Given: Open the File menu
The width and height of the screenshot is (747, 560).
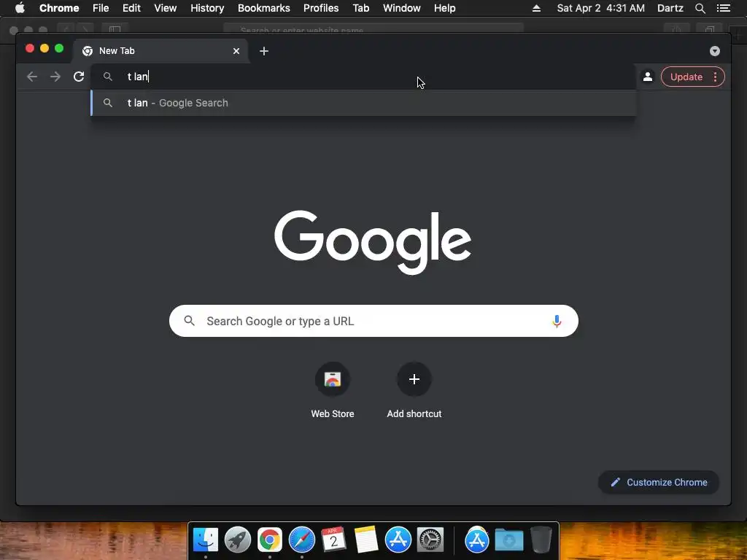Looking at the screenshot, I should 101,8.
